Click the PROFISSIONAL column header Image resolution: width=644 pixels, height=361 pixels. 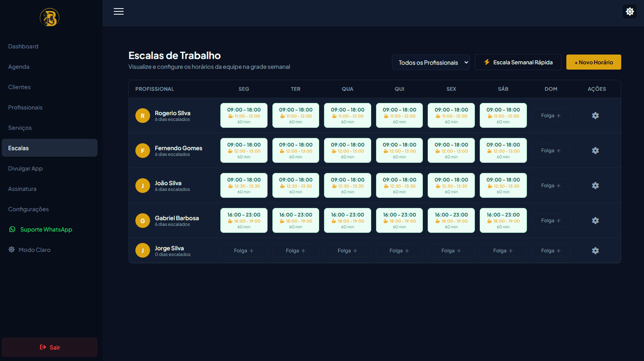point(154,89)
